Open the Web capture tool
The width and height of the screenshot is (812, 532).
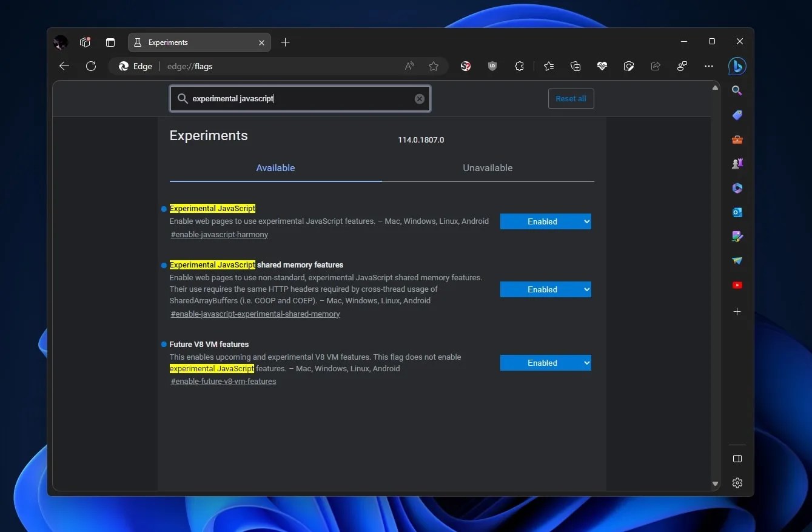point(629,66)
